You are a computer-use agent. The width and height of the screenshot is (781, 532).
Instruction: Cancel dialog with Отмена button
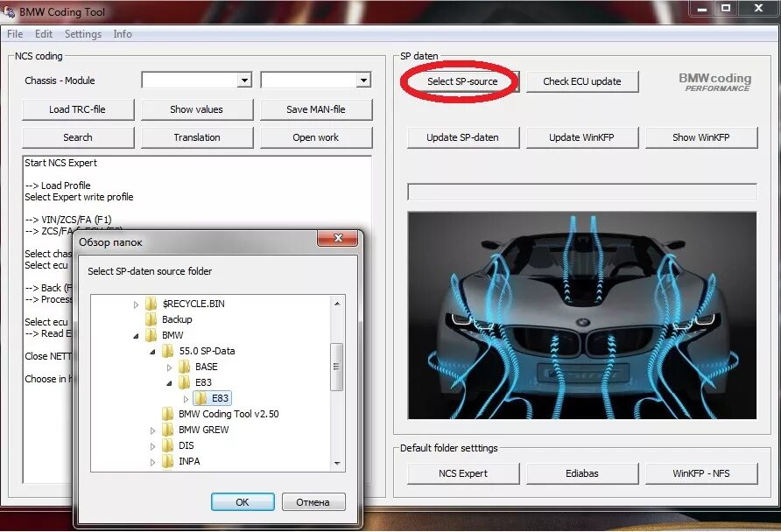click(313, 502)
